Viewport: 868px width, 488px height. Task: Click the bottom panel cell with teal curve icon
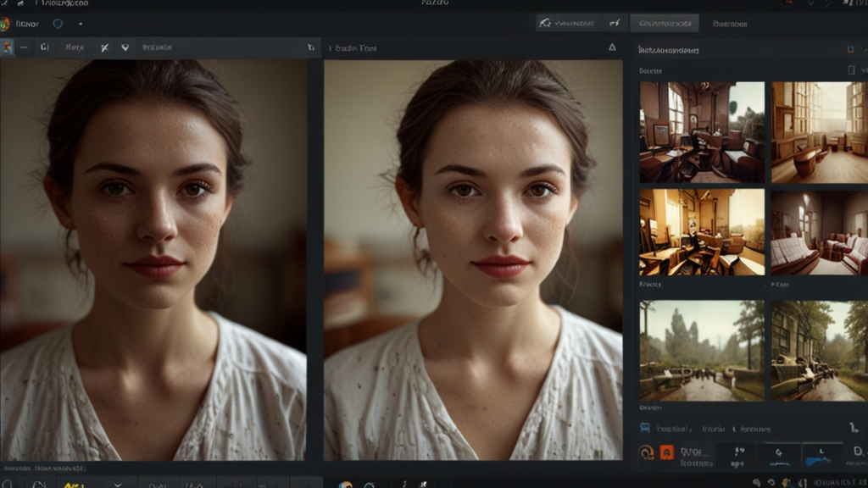pos(780,457)
